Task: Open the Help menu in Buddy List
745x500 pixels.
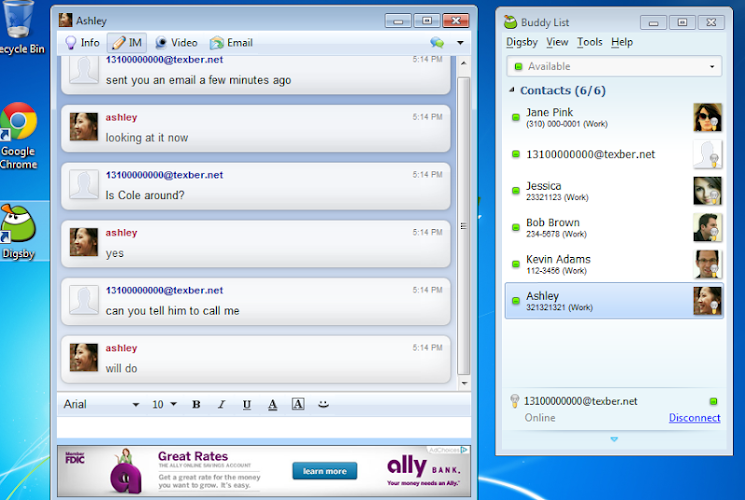Action: pyautogui.click(x=622, y=42)
